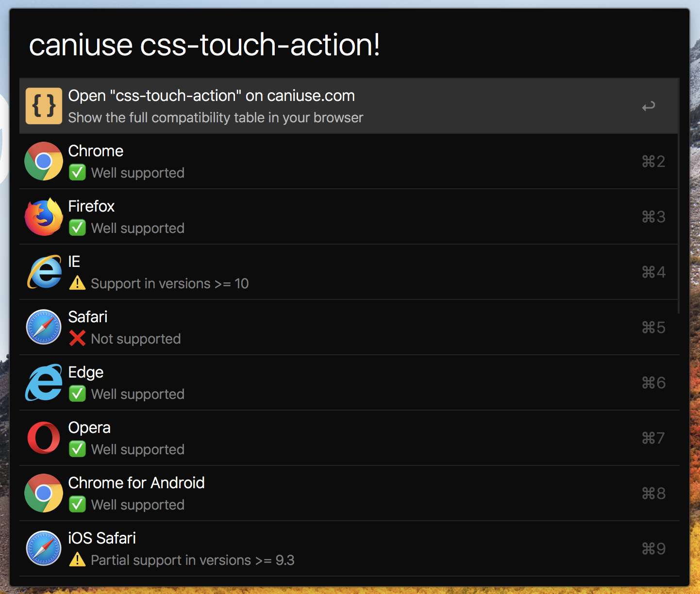Select the Firefox Well supported result
This screenshot has width=700, height=594.
[x=349, y=216]
